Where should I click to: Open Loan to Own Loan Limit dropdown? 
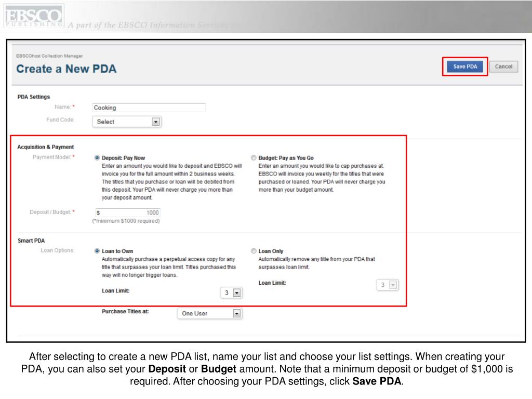[x=231, y=293]
